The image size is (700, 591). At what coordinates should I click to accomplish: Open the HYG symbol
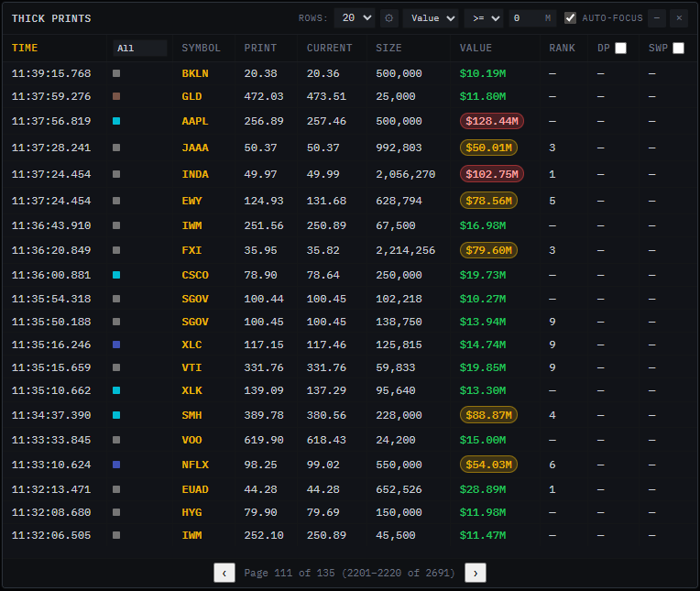(192, 512)
